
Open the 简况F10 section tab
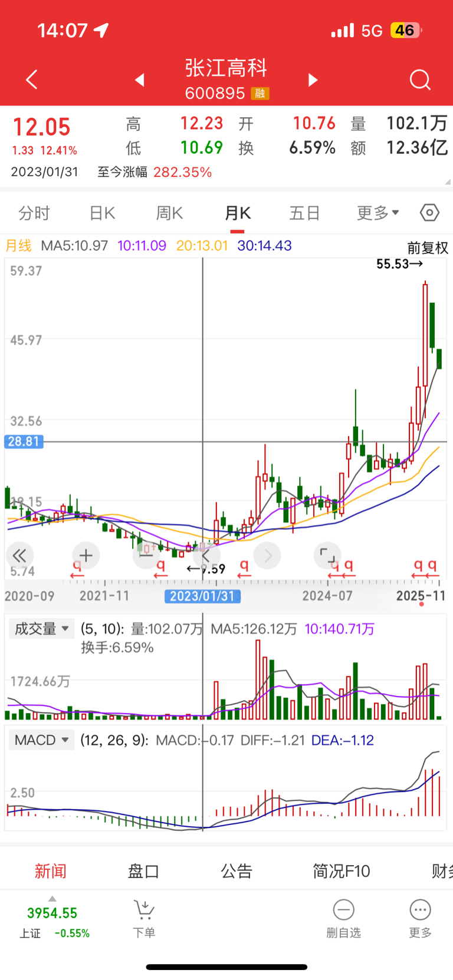click(x=341, y=871)
